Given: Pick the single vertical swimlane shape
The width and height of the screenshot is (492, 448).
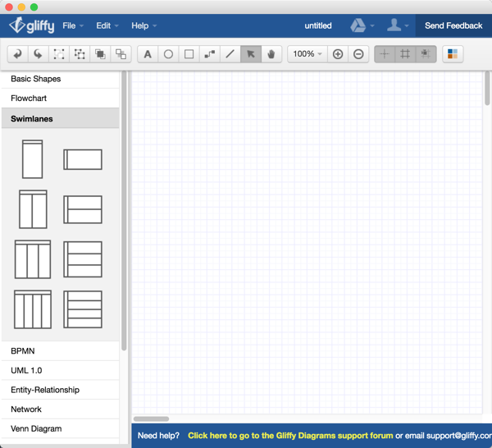Looking at the screenshot, I should pos(32,159).
